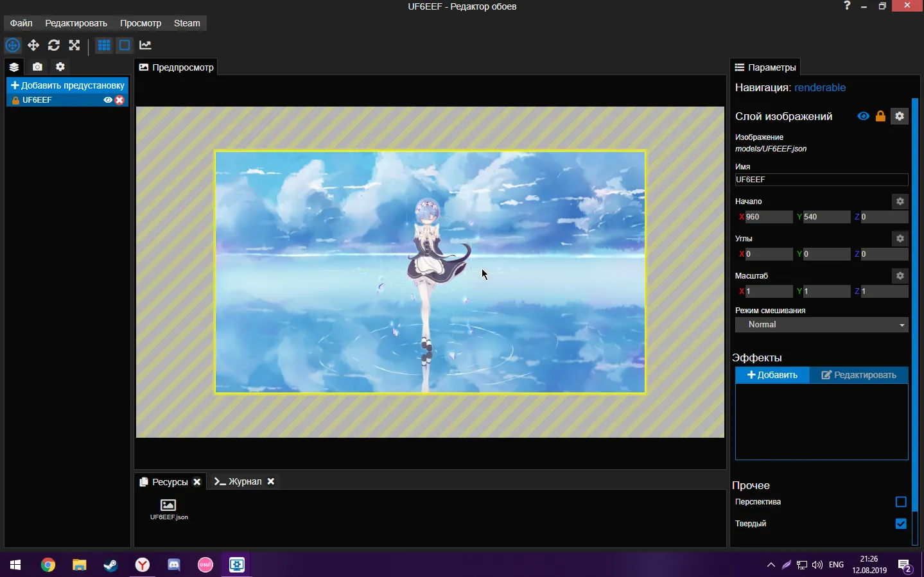Image resolution: width=924 pixels, height=577 pixels.
Task: Open volume control in system tray
Action: click(x=817, y=565)
